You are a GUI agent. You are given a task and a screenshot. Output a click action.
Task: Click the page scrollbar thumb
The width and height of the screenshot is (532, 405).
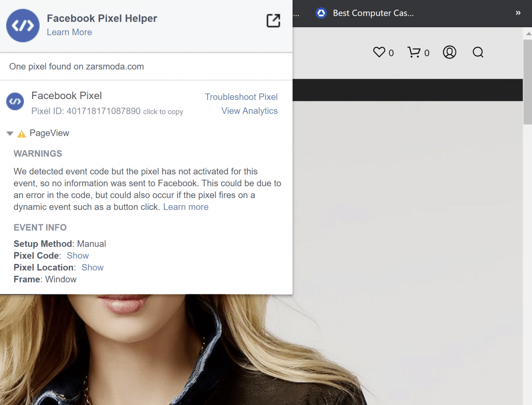point(528,82)
